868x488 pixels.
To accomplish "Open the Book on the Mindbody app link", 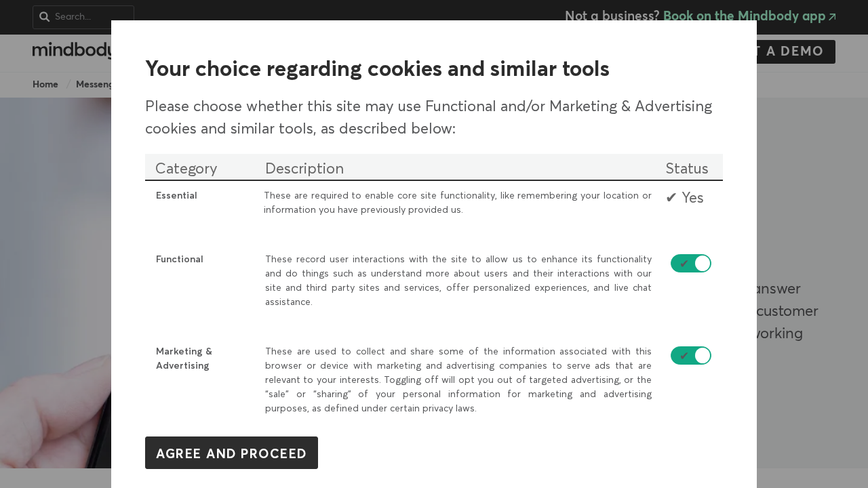I will (x=744, y=16).
